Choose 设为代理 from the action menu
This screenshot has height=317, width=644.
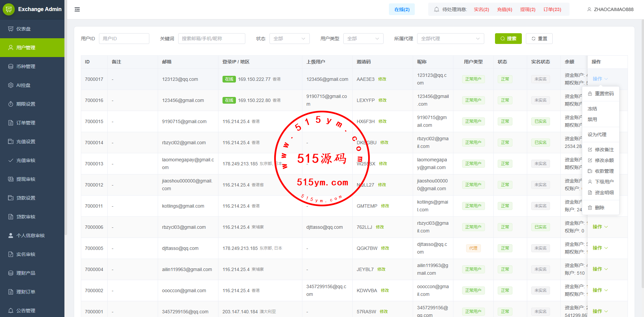click(597, 135)
